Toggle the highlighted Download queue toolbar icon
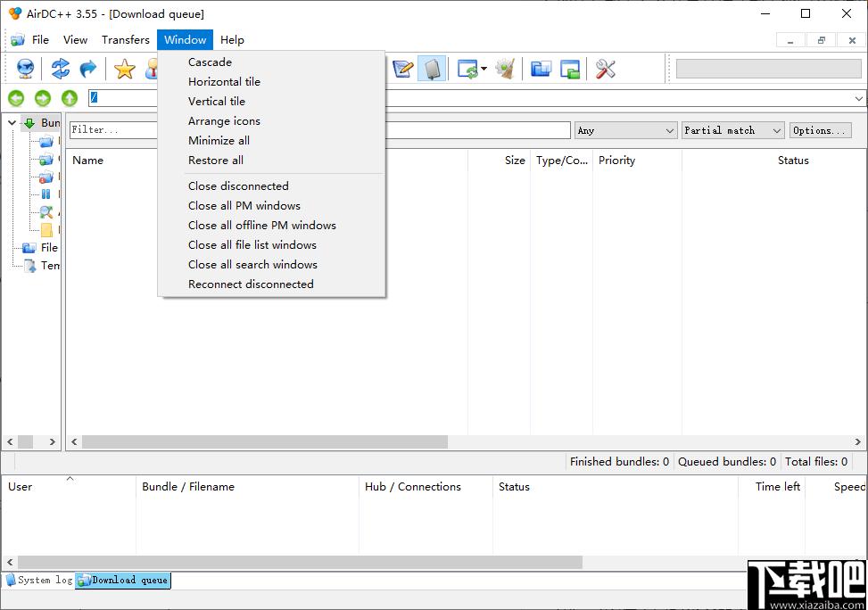Screen dimensions: 868x610 pos(432,69)
